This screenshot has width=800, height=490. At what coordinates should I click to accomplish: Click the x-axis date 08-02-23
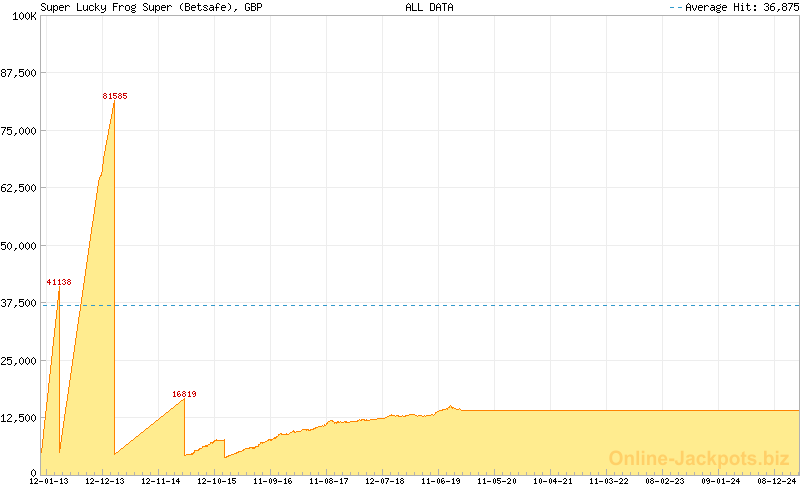665,481
